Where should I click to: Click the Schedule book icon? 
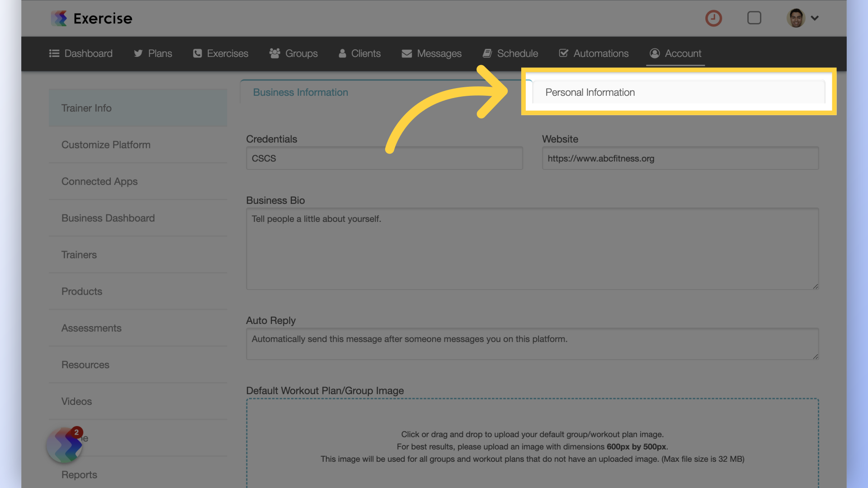tap(487, 53)
